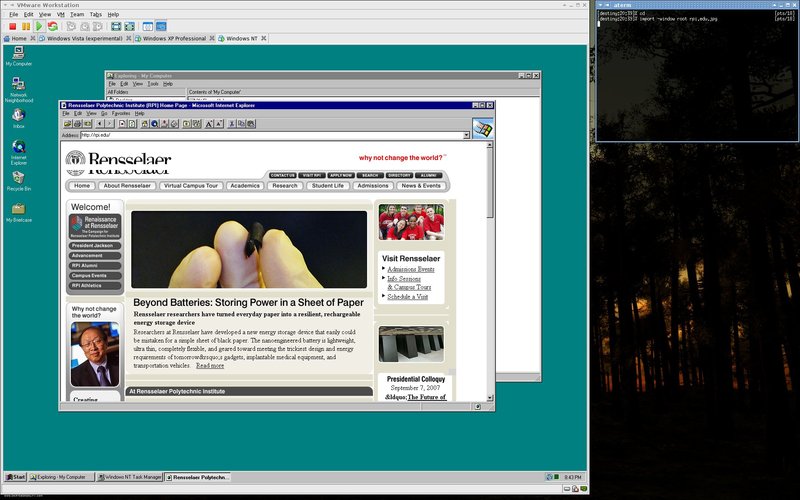Click the Student Life navigation button

click(x=328, y=186)
